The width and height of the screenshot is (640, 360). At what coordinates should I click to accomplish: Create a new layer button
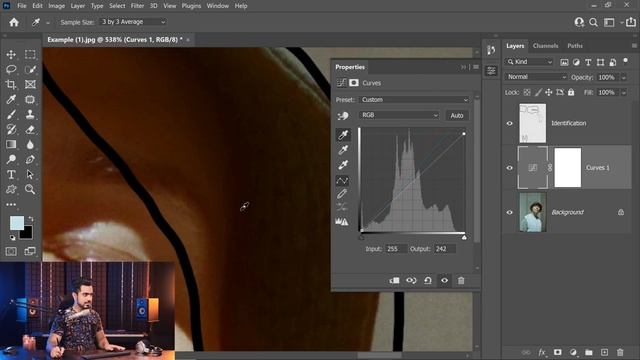pos(604,352)
